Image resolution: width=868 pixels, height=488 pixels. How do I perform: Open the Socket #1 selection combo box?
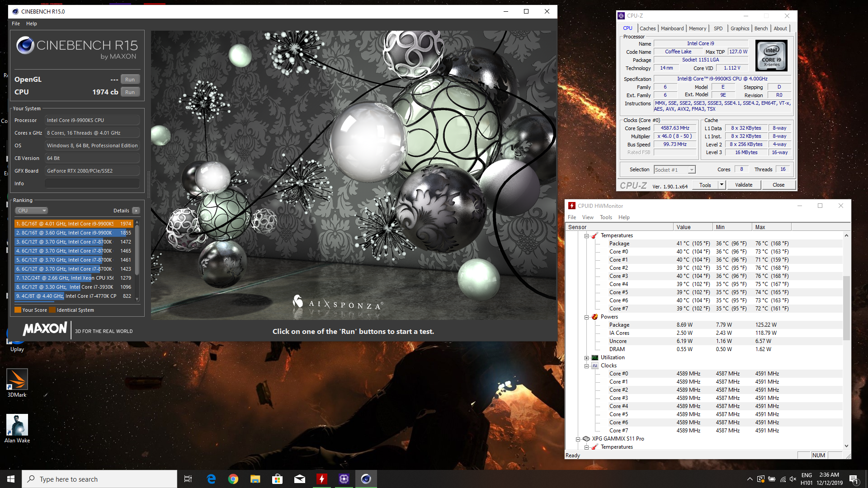point(674,170)
